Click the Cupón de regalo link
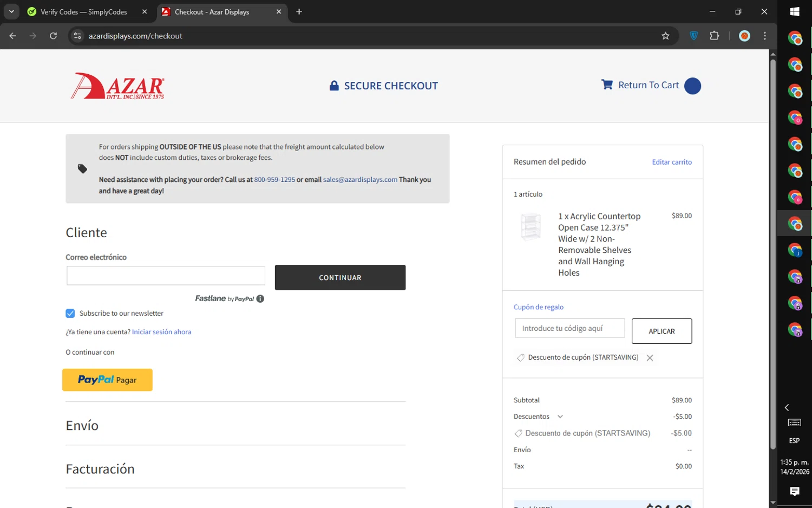The width and height of the screenshot is (812, 508). pyautogui.click(x=539, y=307)
